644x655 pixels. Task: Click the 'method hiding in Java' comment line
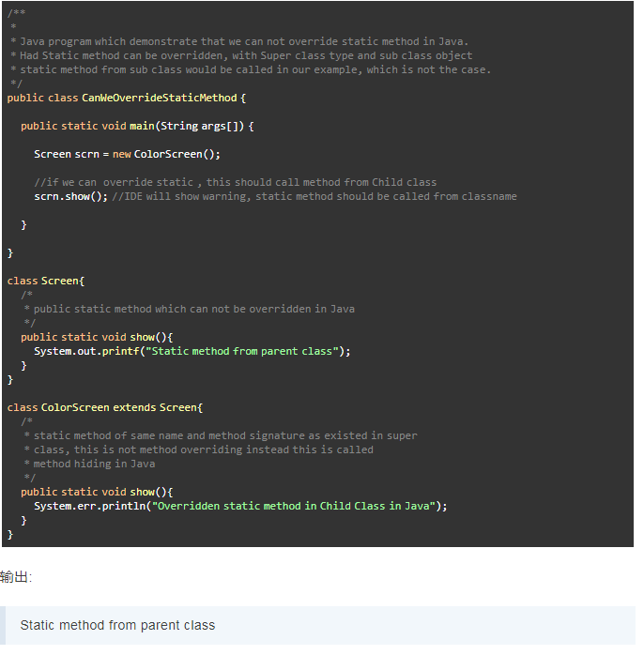click(x=94, y=464)
